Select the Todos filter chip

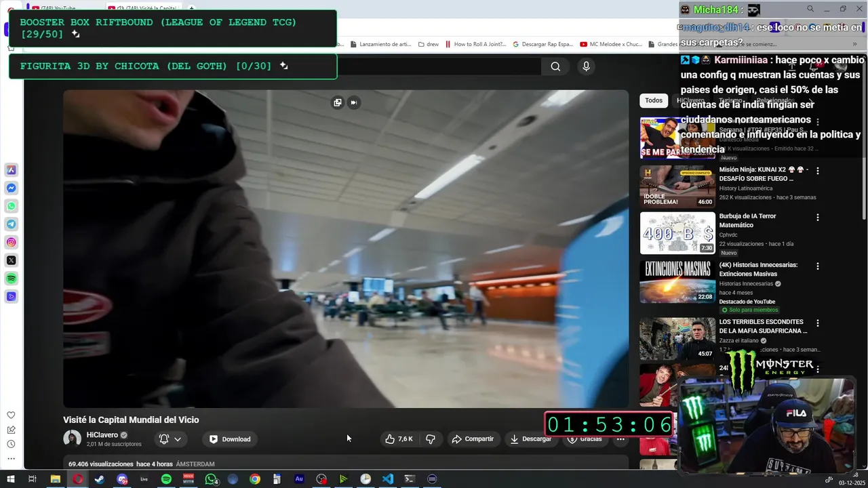654,100
